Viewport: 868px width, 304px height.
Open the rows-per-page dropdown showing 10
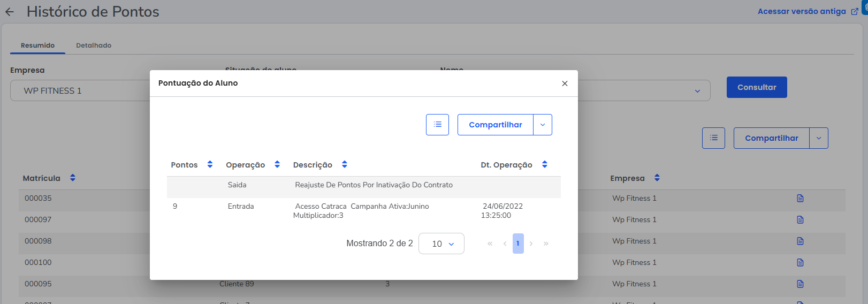click(x=441, y=244)
